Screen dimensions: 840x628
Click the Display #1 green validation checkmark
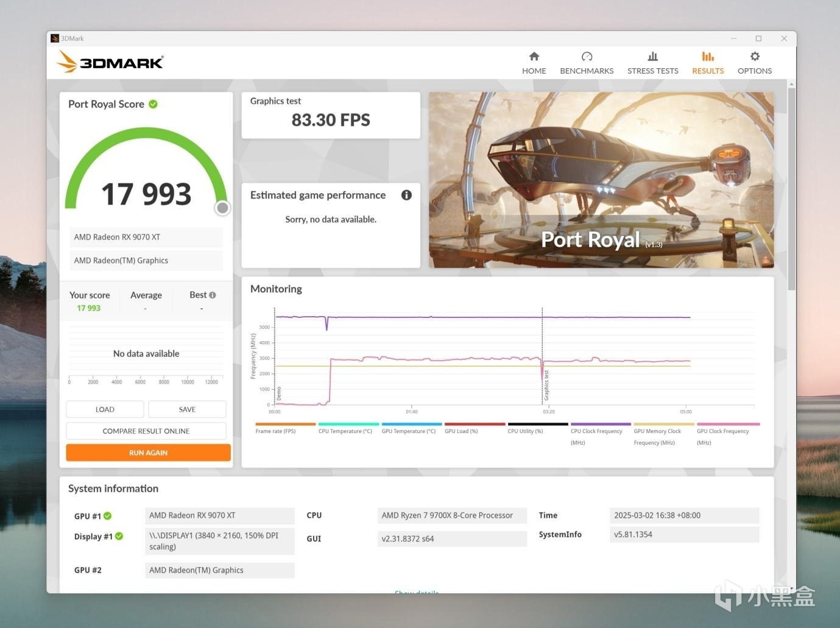click(x=119, y=536)
